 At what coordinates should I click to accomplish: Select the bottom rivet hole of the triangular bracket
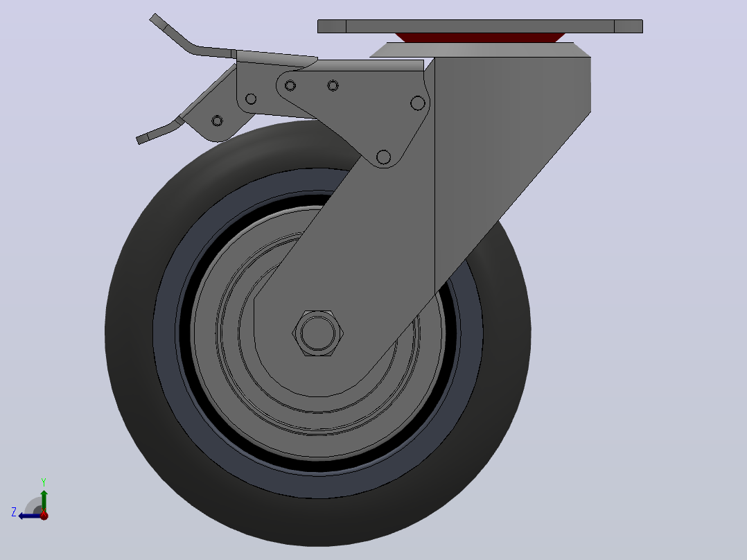[383, 157]
